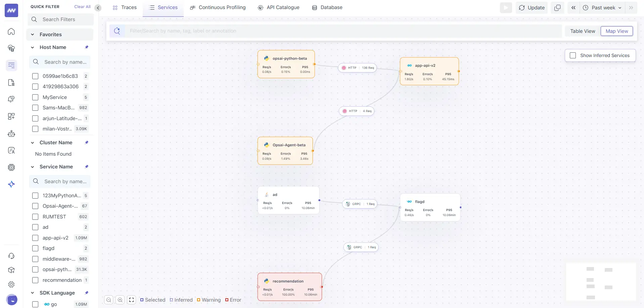Open the Past week time range dropdown
Viewport: 644px width, 308px height.
tap(602, 7)
